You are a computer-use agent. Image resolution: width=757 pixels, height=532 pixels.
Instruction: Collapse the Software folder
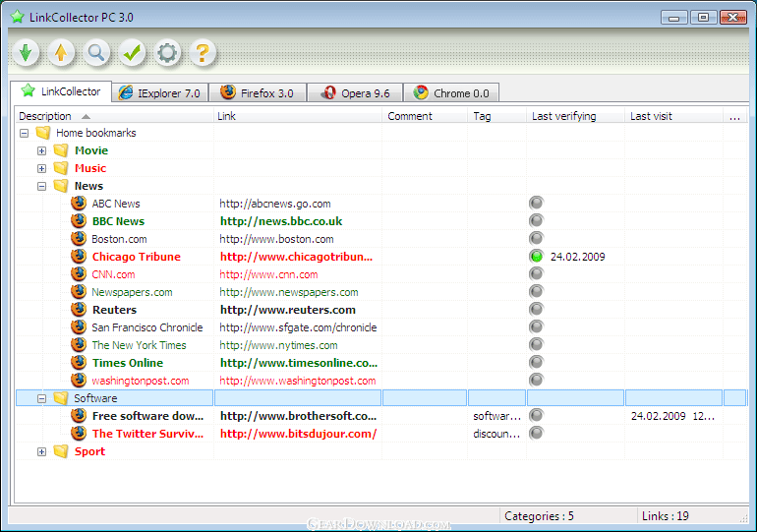[x=42, y=398]
